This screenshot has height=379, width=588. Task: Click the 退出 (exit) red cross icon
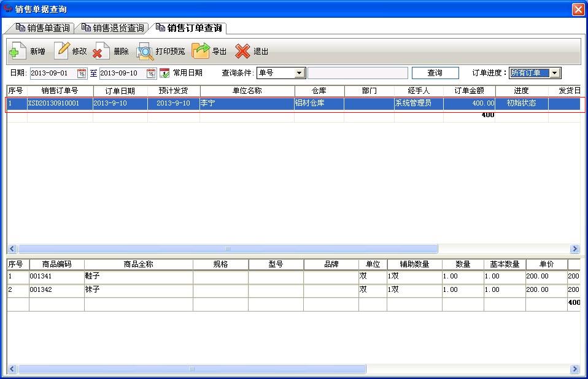242,51
